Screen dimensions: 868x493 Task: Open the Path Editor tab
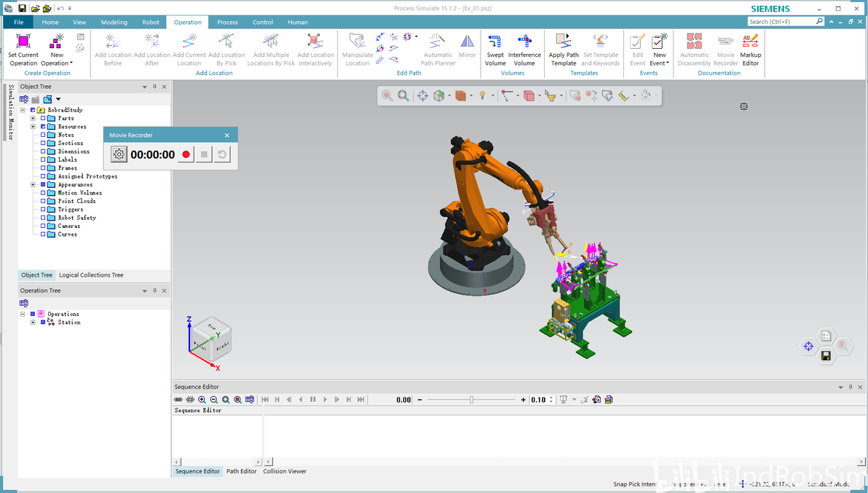[x=241, y=471]
